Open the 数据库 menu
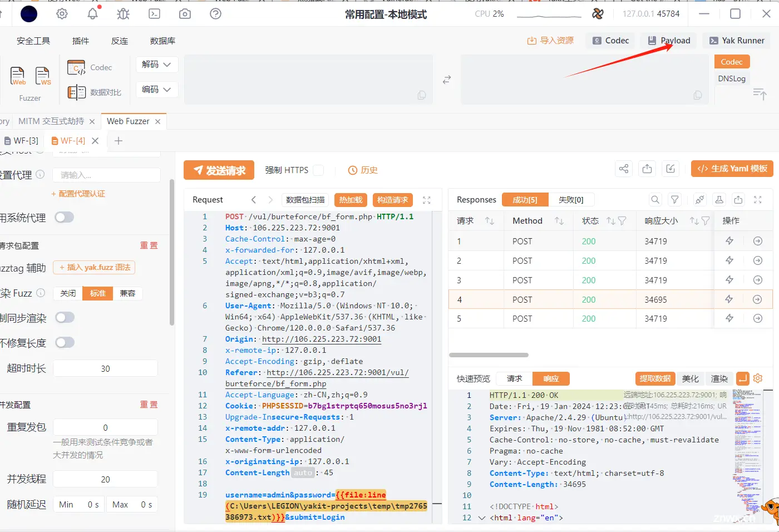The height and width of the screenshot is (532, 779). tap(162, 41)
